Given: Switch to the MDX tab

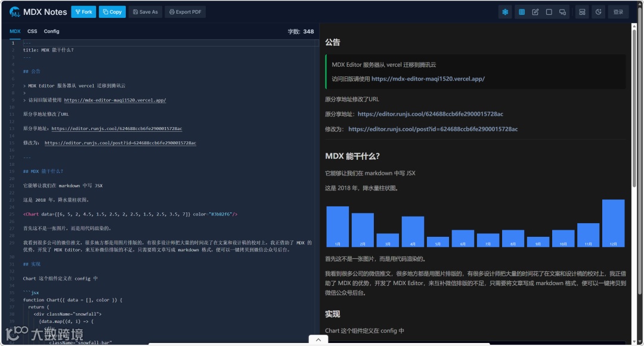Looking at the screenshot, I should 15,31.
